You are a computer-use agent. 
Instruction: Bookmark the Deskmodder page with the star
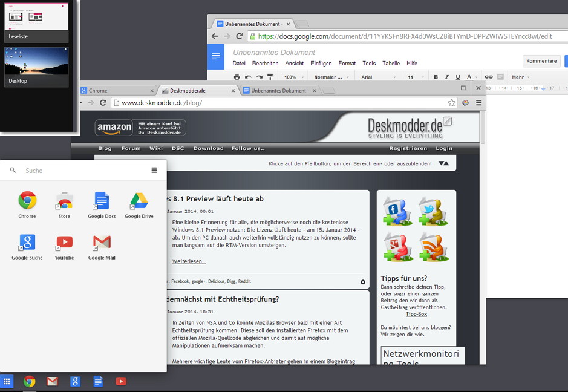pos(452,103)
